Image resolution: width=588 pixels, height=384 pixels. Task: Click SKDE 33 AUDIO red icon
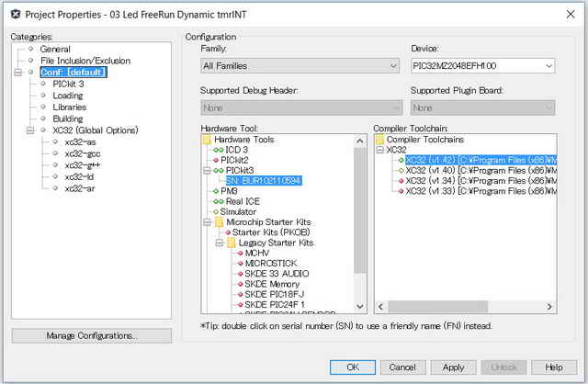(241, 274)
